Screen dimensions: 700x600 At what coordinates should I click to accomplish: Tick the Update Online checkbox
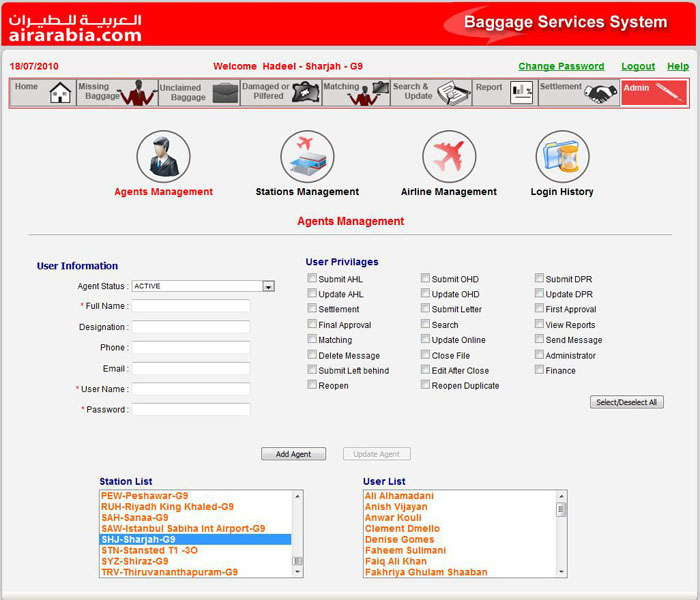[x=426, y=340]
